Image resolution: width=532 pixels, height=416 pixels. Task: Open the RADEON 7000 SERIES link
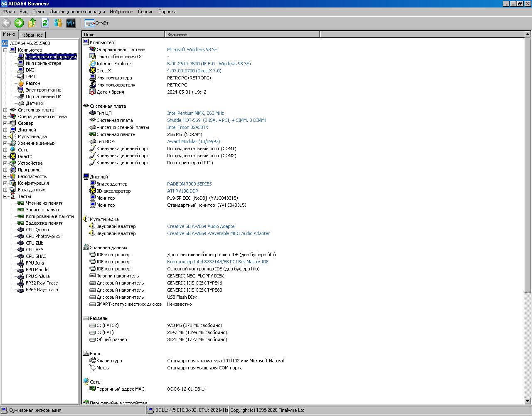click(190, 184)
